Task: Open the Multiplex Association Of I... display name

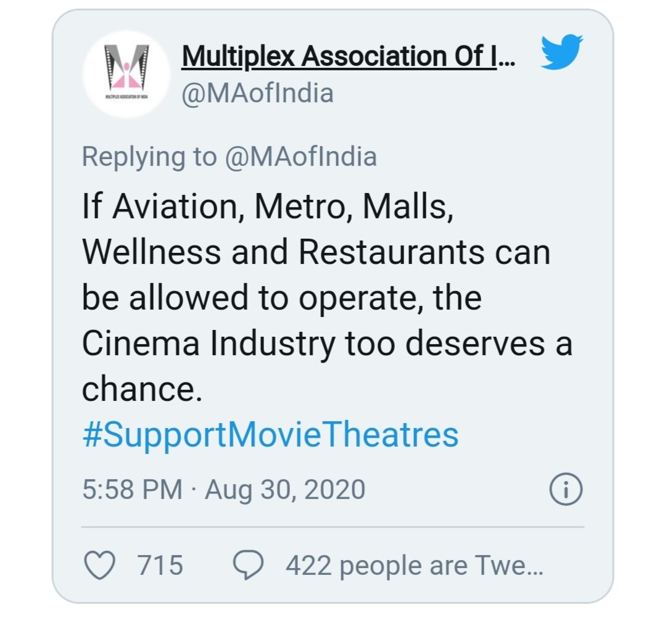Action: pos(349,56)
